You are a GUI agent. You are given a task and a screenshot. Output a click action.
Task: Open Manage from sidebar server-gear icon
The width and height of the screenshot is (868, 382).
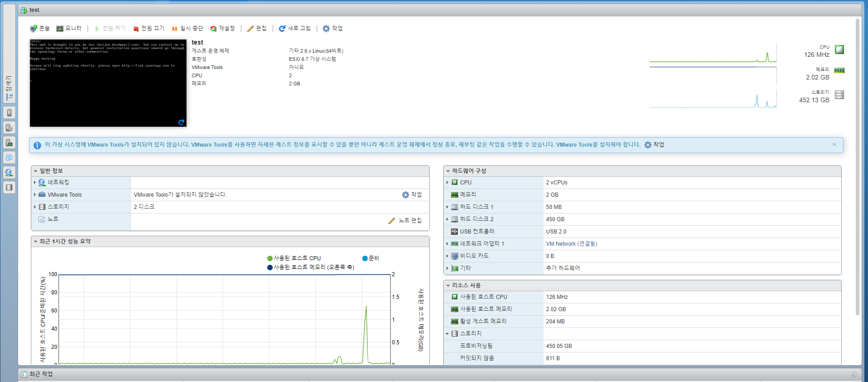point(9,127)
